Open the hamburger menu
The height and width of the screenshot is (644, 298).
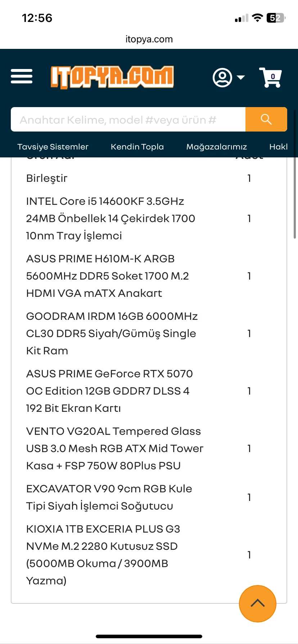[x=22, y=76]
